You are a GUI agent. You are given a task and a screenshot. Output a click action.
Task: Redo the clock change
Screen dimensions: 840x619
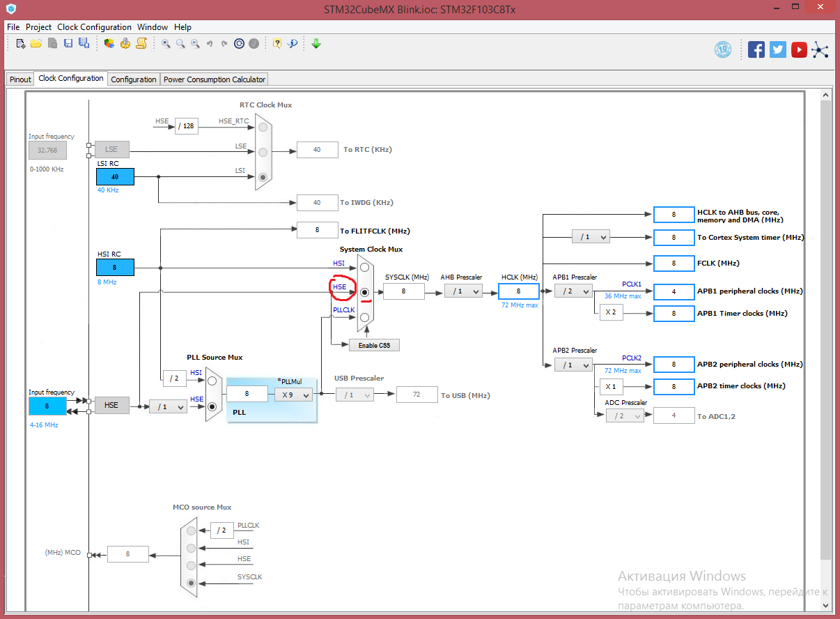pyautogui.click(x=224, y=43)
